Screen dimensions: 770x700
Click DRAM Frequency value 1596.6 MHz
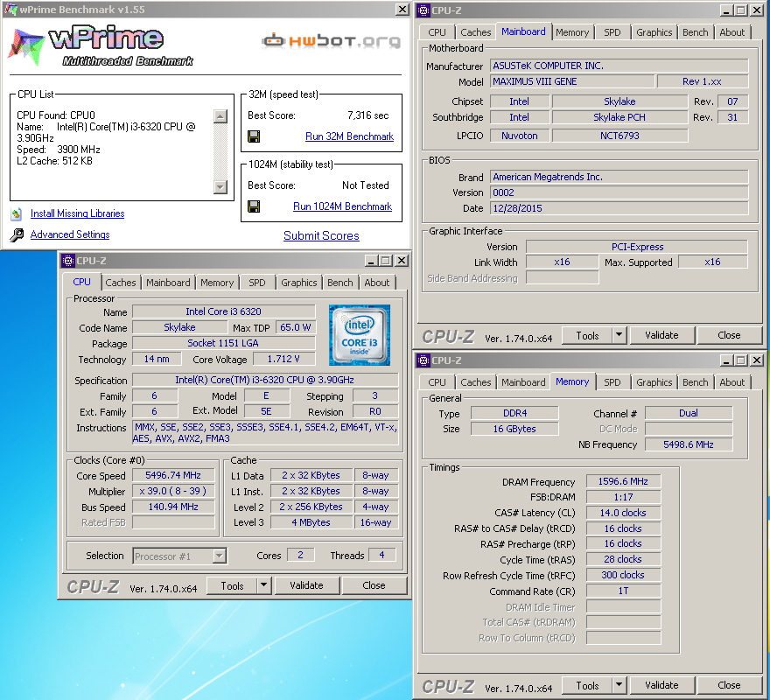pos(623,481)
